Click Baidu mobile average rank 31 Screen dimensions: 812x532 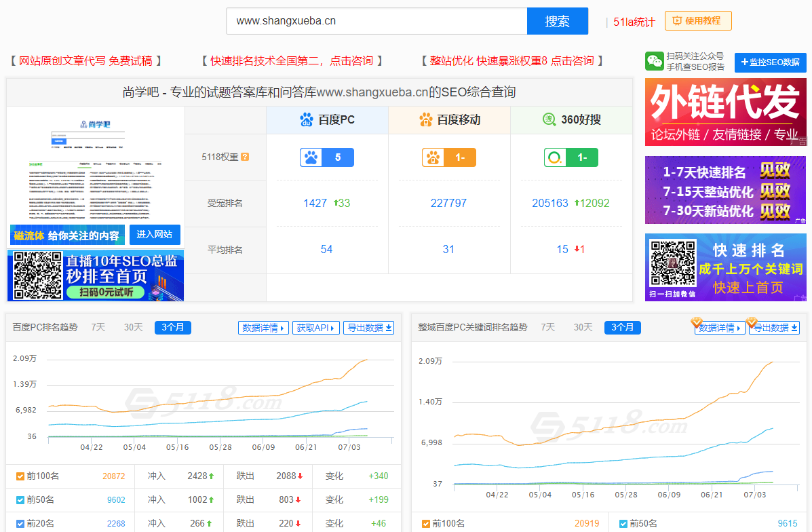point(448,249)
